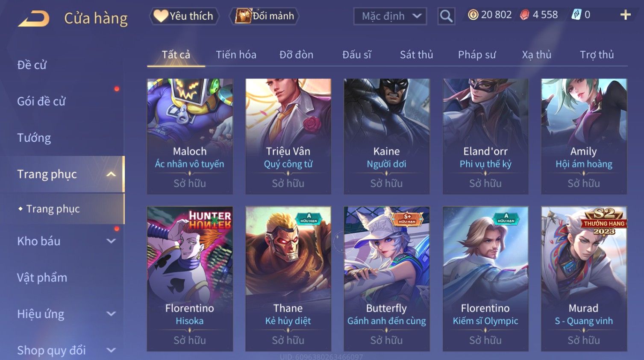
Task: Open Yêu thích favorites heart button
Action: pos(184,16)
